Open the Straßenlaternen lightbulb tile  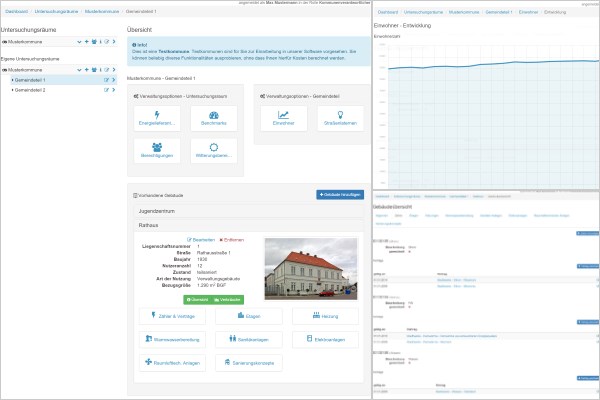339,120
